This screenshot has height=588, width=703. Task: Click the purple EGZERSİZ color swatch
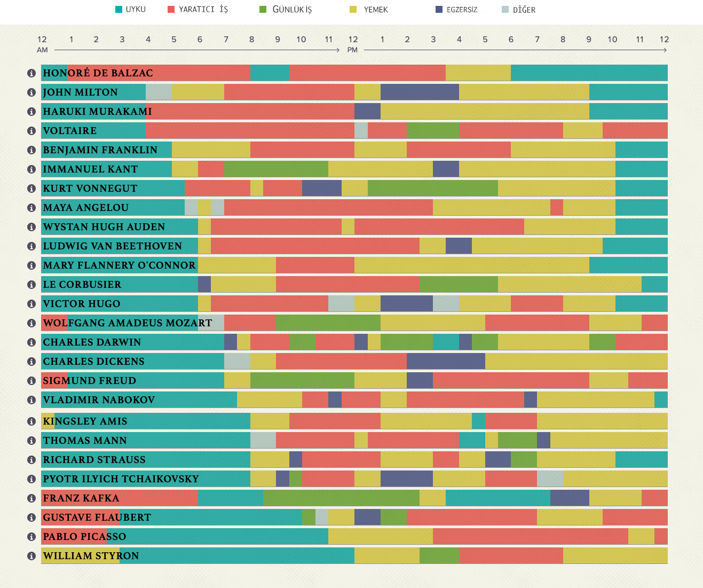click(439, 10)
